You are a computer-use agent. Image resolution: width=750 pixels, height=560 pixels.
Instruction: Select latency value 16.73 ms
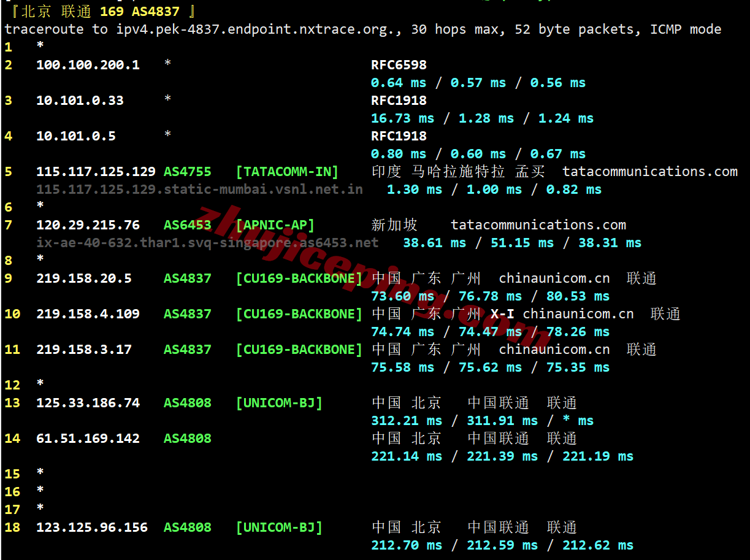[402, 118]
